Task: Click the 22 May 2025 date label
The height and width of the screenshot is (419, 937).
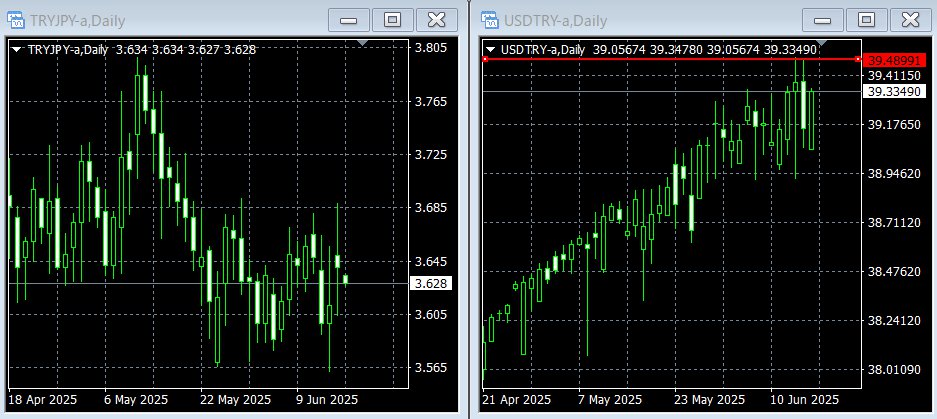Action: pyautogui.click(x=236, y=399)
